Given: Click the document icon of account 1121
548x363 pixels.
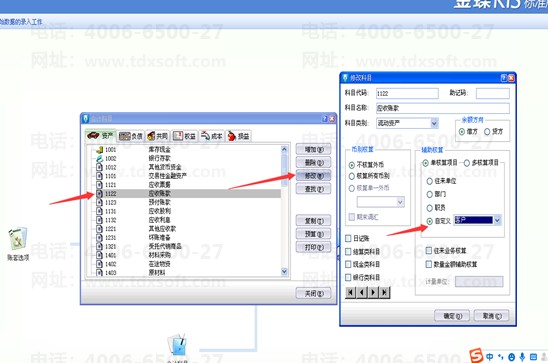Looking at the screenshot, I should click(99, 184).
